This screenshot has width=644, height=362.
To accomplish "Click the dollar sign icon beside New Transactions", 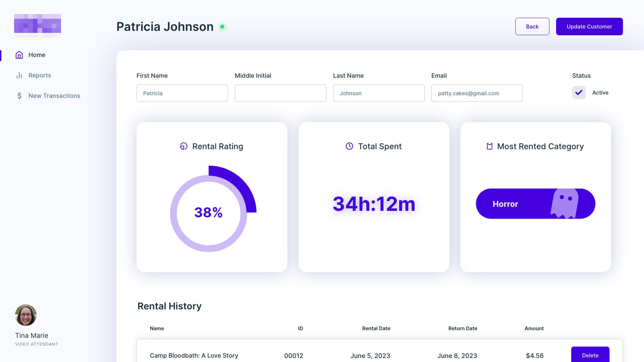I will click(19, 96).
